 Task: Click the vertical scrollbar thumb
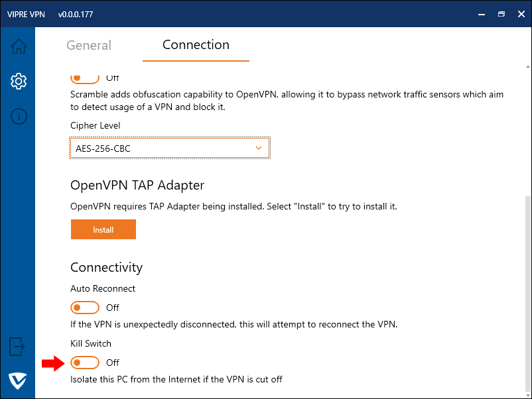(527, 292)
